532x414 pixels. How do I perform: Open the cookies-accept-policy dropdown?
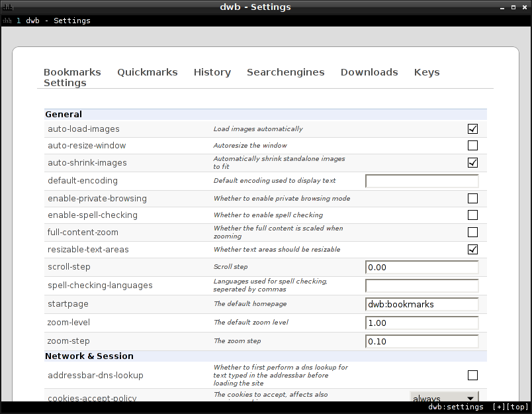coord(444,397)
